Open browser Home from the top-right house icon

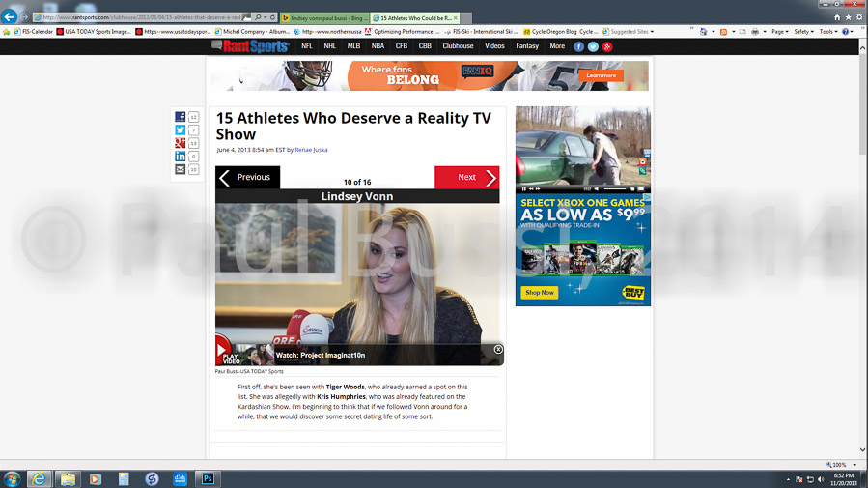[837, 17]
